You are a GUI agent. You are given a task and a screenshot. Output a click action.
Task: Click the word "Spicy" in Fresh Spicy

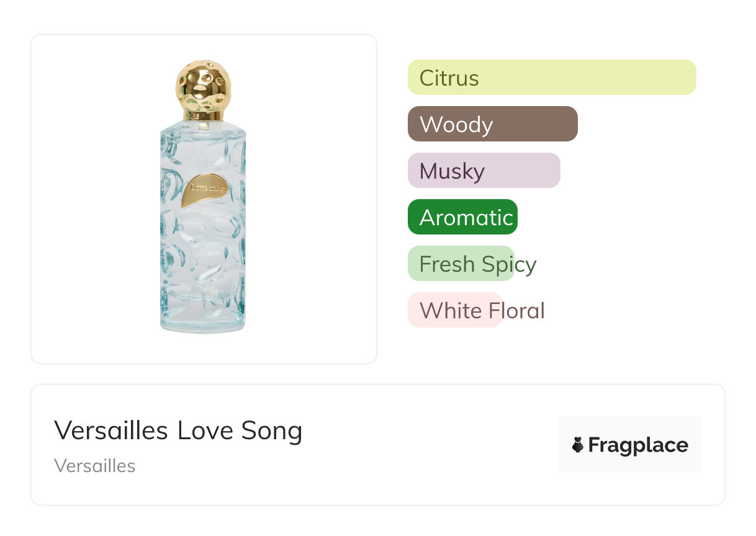pyautogui.click(x=508, y=264)
